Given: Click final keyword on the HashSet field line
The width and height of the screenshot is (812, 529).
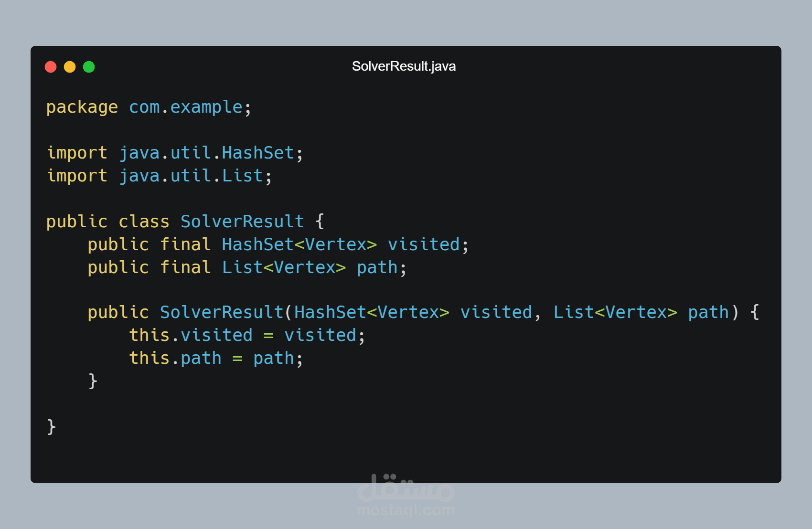Looking at the screenshot, I should [185, 244].
